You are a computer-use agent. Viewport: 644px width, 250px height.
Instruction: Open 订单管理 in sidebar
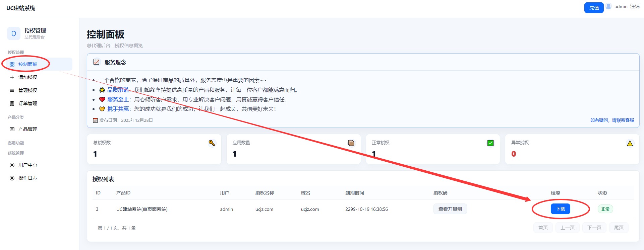[x=39, y=103]
